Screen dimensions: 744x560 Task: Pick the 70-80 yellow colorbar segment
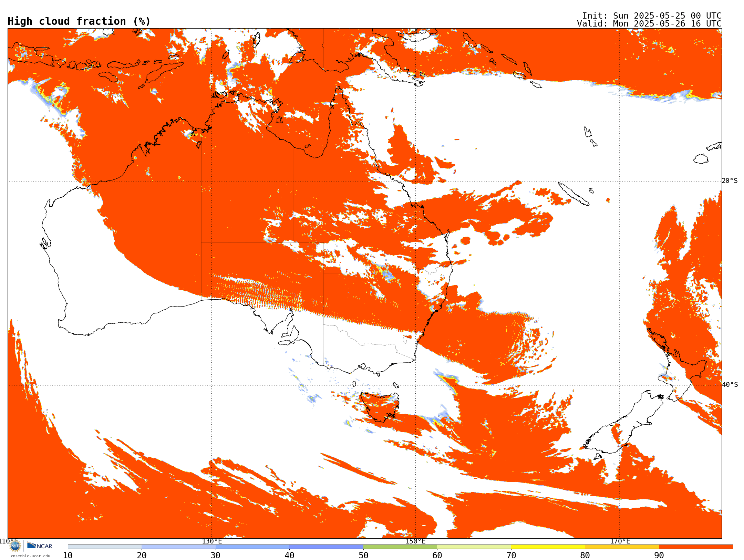point(548,547)
